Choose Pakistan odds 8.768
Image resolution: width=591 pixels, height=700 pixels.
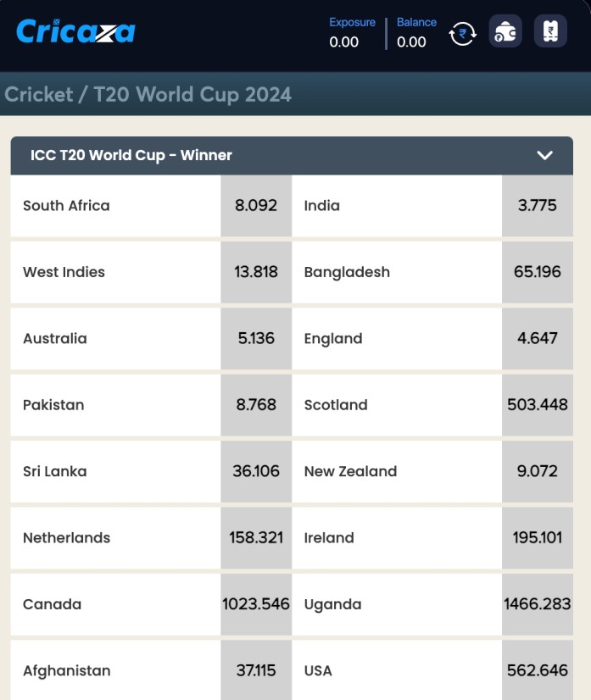point(256,405)
